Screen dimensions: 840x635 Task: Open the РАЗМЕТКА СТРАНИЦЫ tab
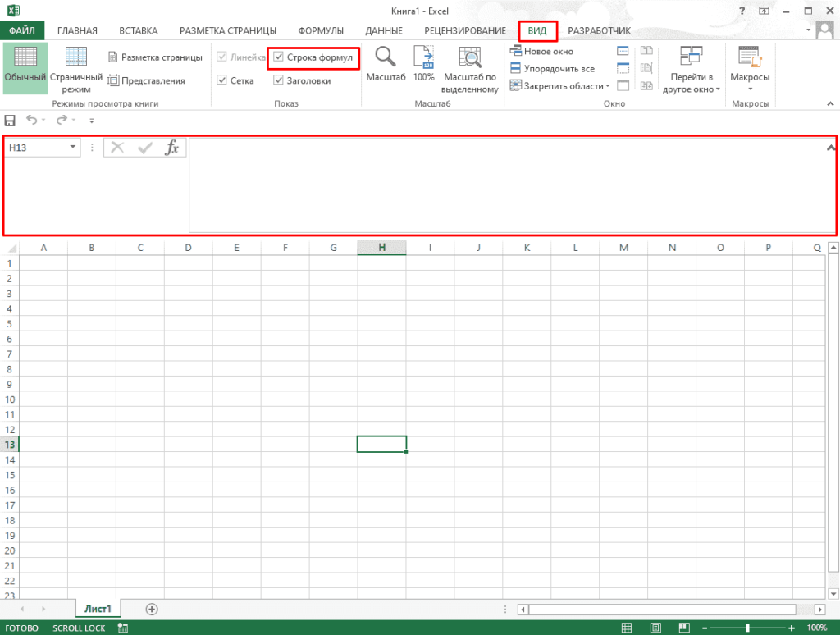click(228, 30)
